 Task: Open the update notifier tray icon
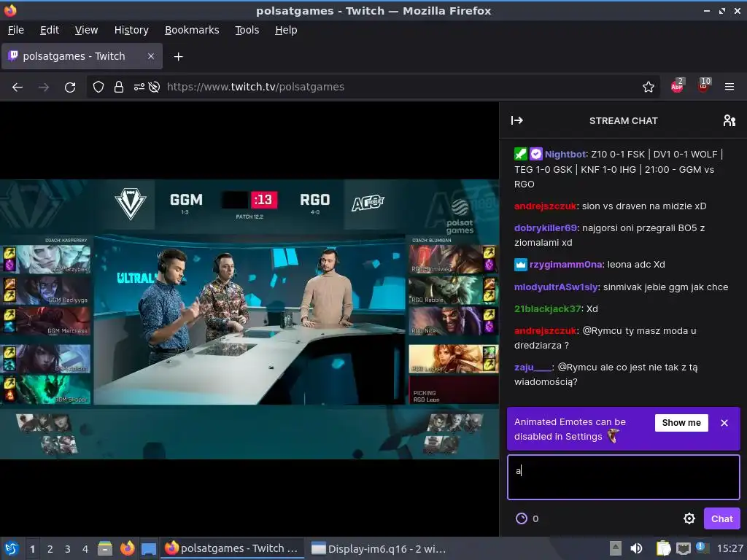point(703,548)
